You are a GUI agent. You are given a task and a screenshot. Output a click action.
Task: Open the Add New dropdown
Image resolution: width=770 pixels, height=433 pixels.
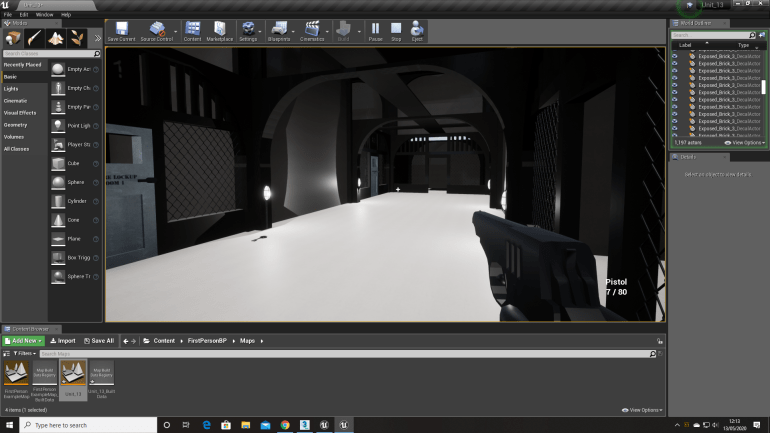[x=23, y=341]
